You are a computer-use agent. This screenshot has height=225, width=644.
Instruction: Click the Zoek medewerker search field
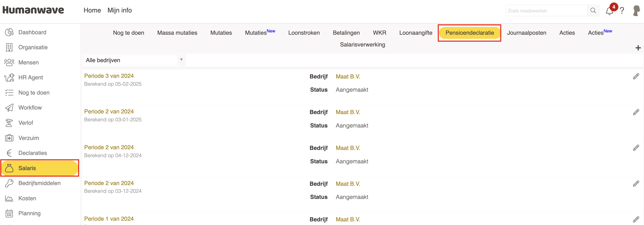[x=546, y=11]
